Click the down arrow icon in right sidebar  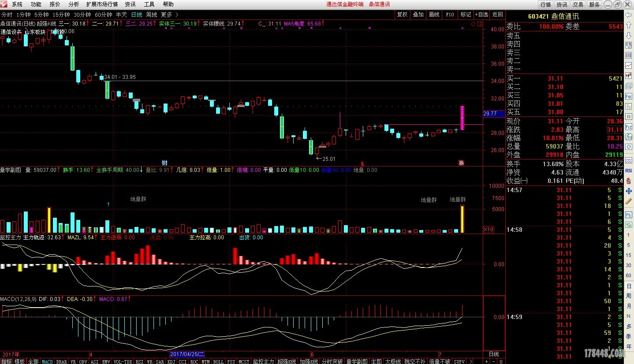pos(629,35)
